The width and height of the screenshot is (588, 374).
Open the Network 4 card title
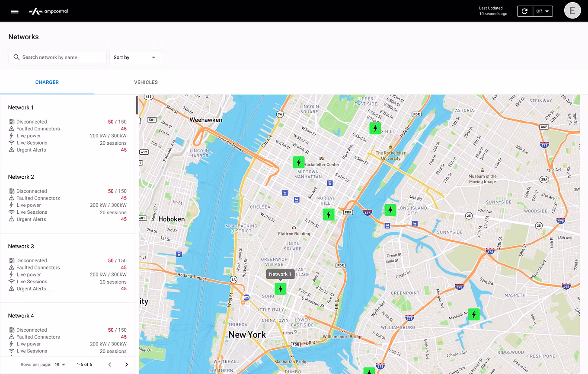[21, 316]
